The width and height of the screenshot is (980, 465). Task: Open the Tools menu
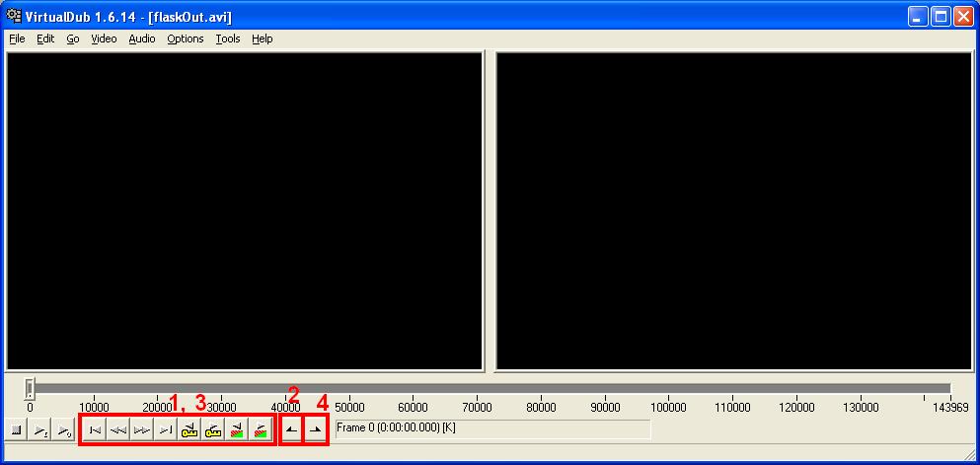click(x=228, y=39)
